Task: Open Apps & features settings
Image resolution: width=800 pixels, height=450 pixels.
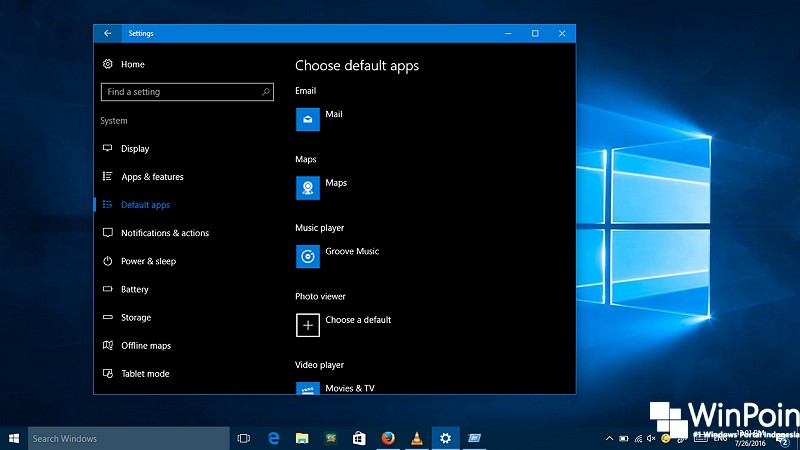Action: point(152,177)
